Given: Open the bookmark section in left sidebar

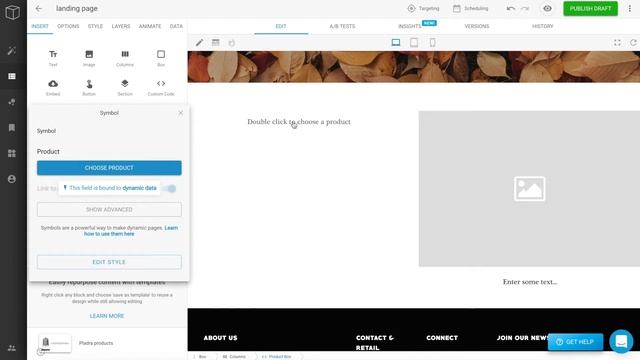Looking at the screenshot, I should (x=12, y=128).
